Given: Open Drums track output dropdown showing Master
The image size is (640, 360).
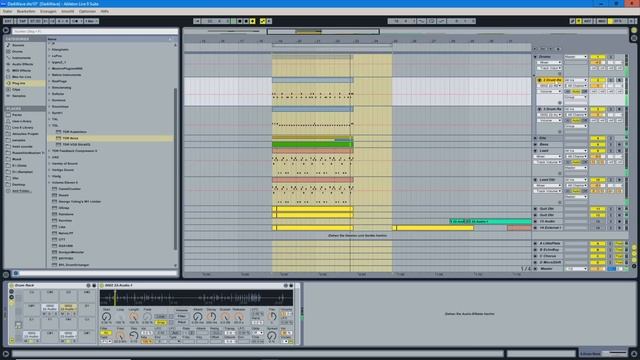Looking at the screenshot, I should pyautogui.click(x=576, y=57).
